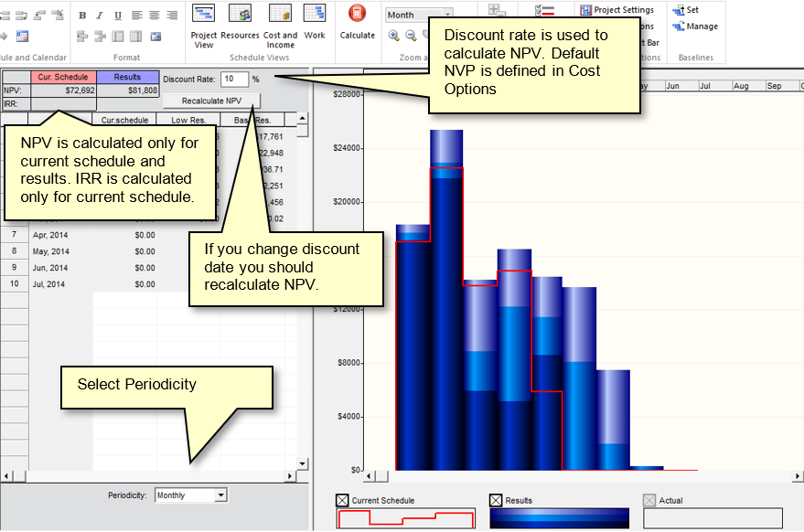The image size is (804, 532).
Task: Toggle the Actual checkbox in legend
Action: tap(649, 501)
